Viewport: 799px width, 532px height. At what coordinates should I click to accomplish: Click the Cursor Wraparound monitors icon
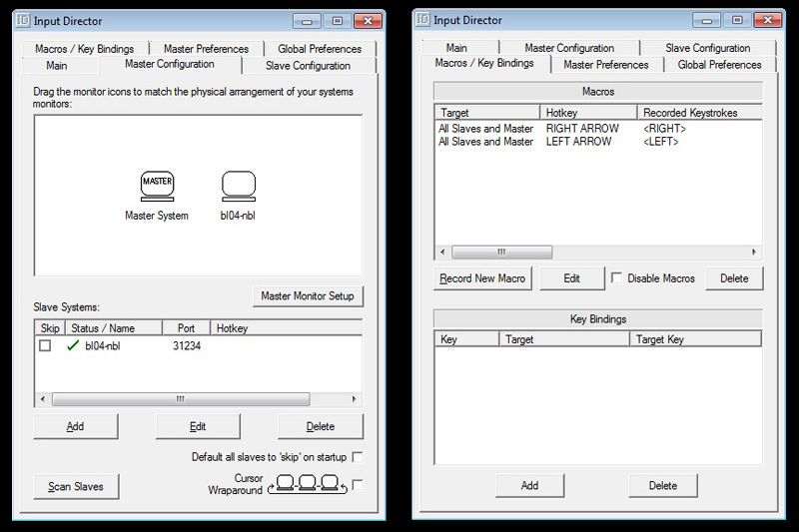tap(306, 485)
